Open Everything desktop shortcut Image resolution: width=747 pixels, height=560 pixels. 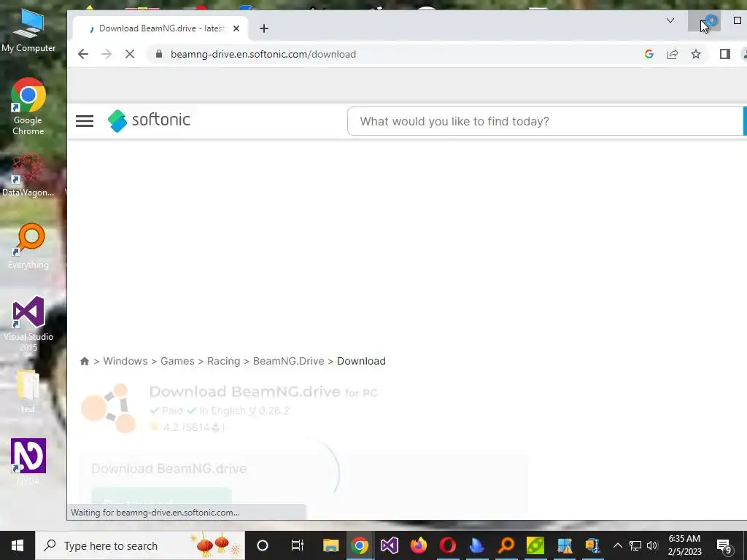coord(28,246)
